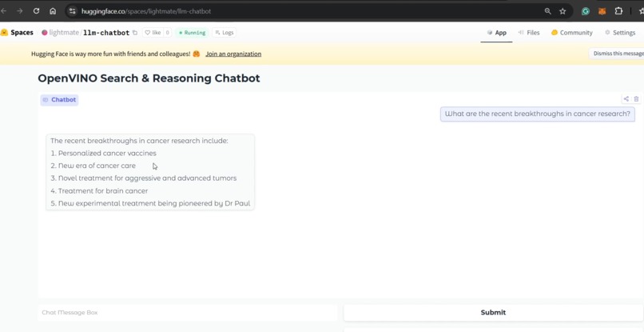Bookmark this page with the star icon
This screenshot has height=332, width=644.
[563, 11]
